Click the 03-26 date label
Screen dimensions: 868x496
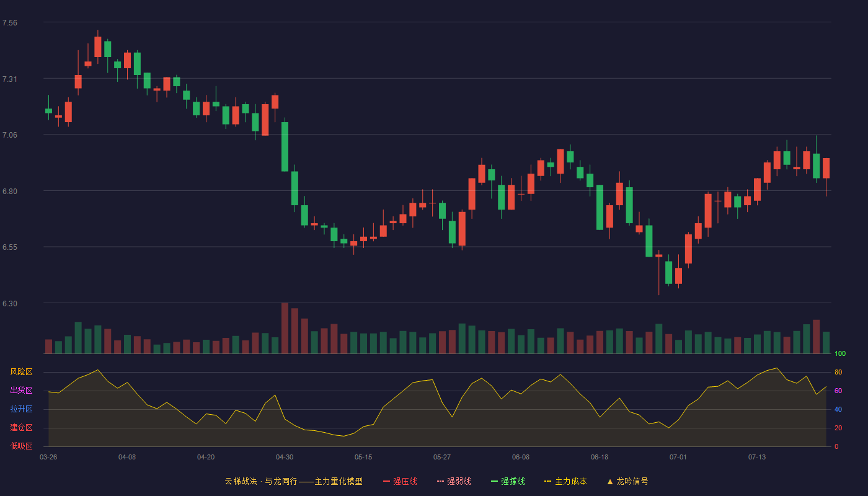tap(48, 457)
